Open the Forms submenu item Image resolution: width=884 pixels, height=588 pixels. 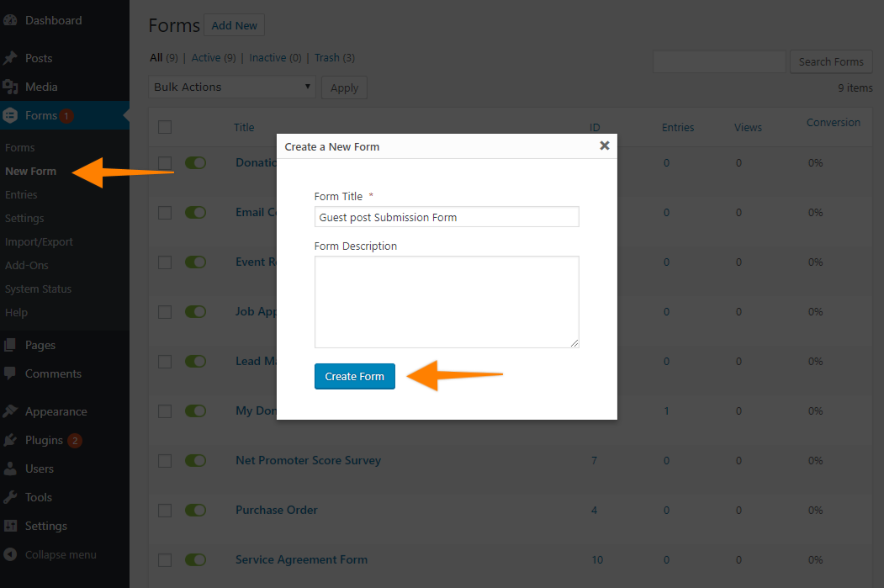click(x=19, y=148)
